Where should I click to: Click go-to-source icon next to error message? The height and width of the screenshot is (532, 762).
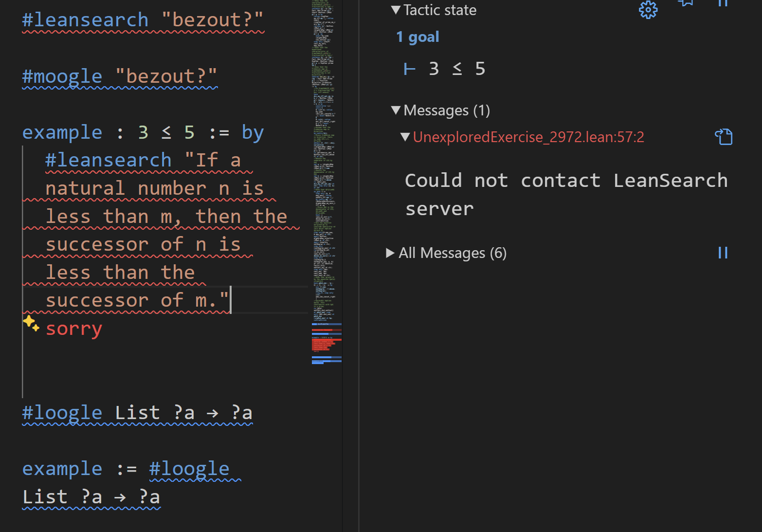click(x=723, y=137)
